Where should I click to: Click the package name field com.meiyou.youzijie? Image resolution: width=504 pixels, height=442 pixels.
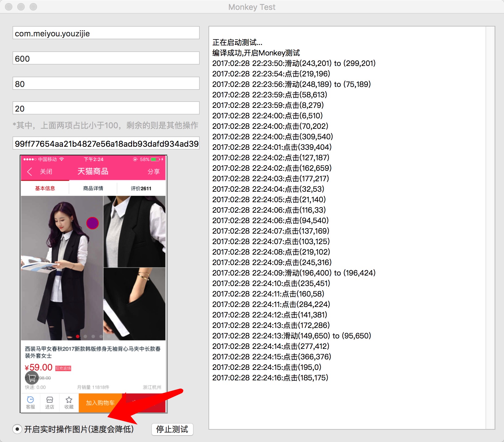[x=106, y=33]
